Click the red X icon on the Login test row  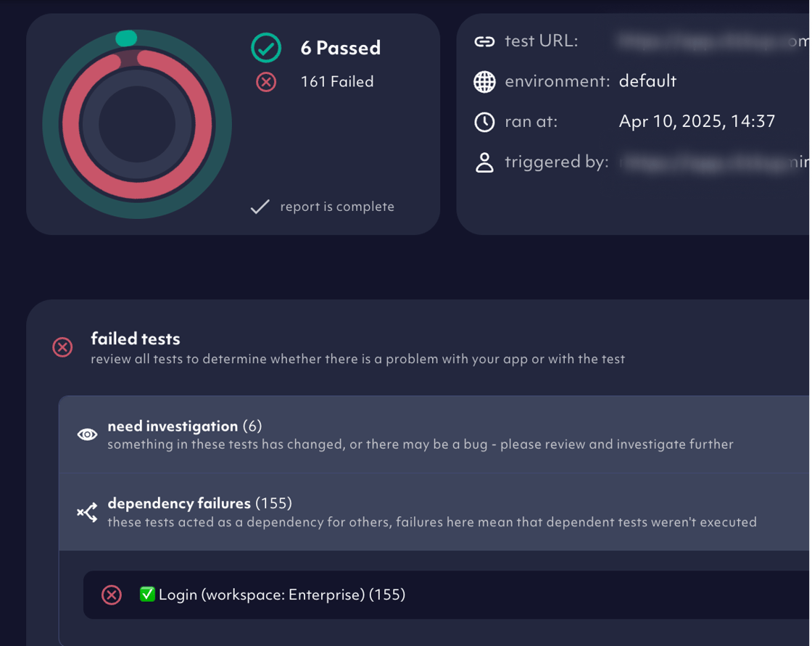(112, 595)
